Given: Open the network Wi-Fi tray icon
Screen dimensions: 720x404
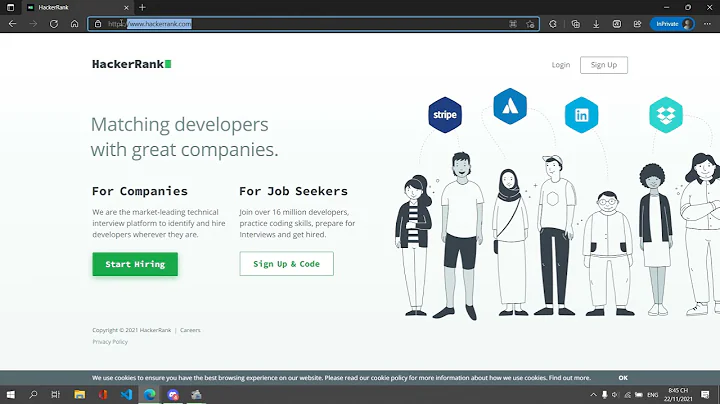Looking at the screenshot, I should 627,395.
